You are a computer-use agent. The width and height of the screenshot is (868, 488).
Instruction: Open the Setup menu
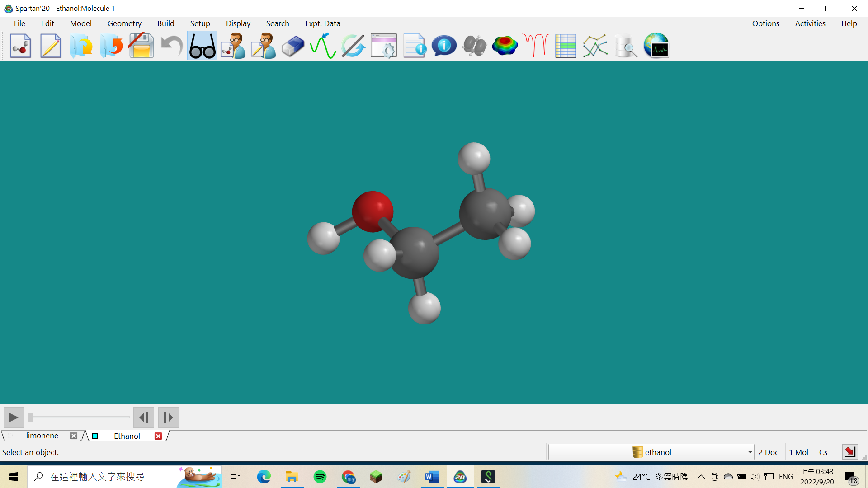coord(200,23)
